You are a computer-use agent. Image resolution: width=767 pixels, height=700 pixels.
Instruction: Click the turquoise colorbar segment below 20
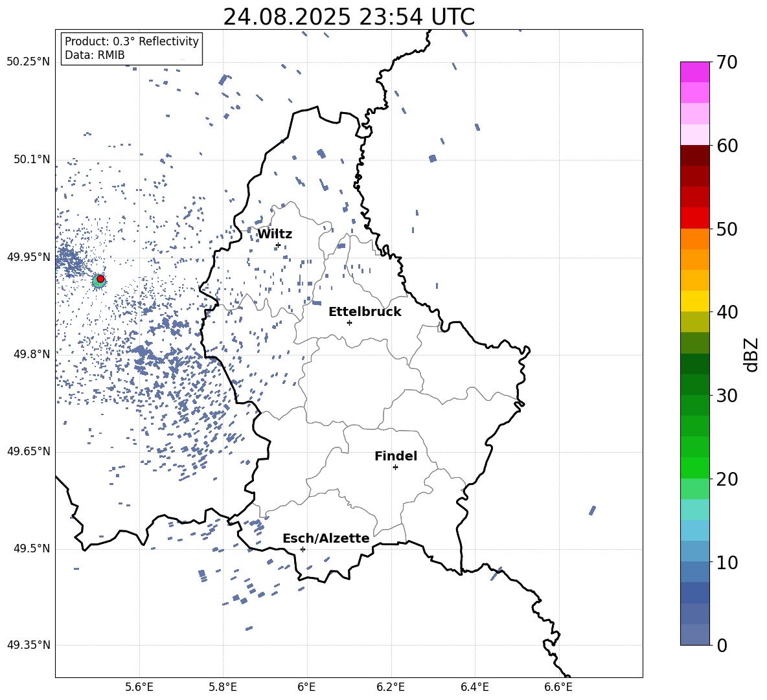[x=694, y=510]
